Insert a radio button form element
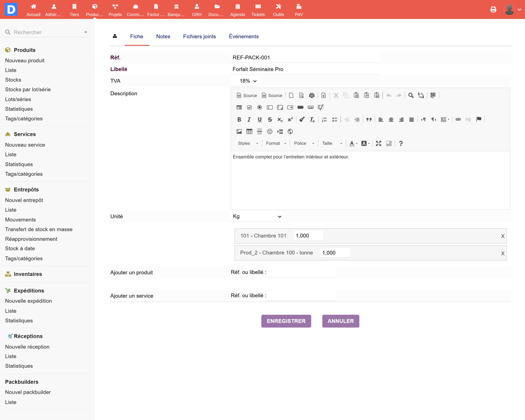The width and height of the screenshot is (525, 420). coord(259,107)
